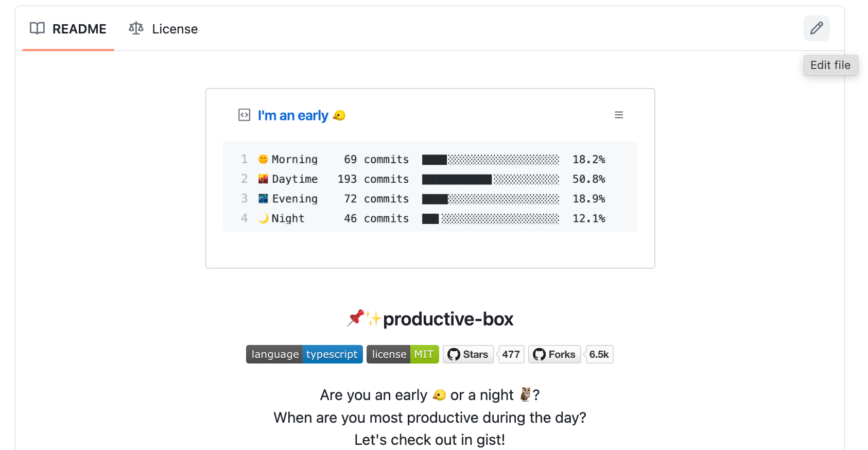
Task: Click the code gist icon beside the title
Action: coord(245,115)
